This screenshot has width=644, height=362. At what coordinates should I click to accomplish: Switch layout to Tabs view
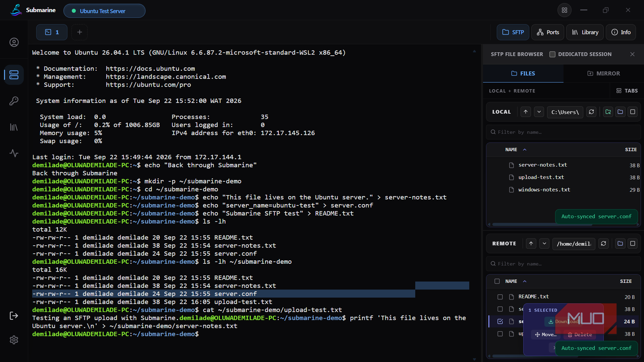point(627,91)
